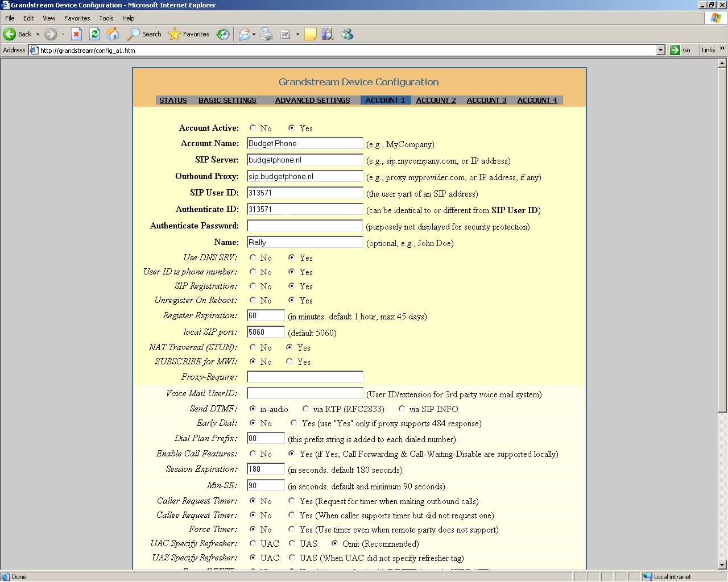Open the File menu
The image size is (728, 582).
pyautogui.click(x=10, y=18)
